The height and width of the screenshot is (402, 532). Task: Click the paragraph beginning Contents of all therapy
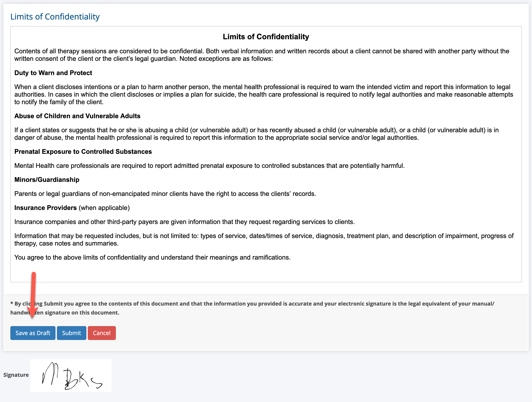pyautogui.click(x=262, y=55)
